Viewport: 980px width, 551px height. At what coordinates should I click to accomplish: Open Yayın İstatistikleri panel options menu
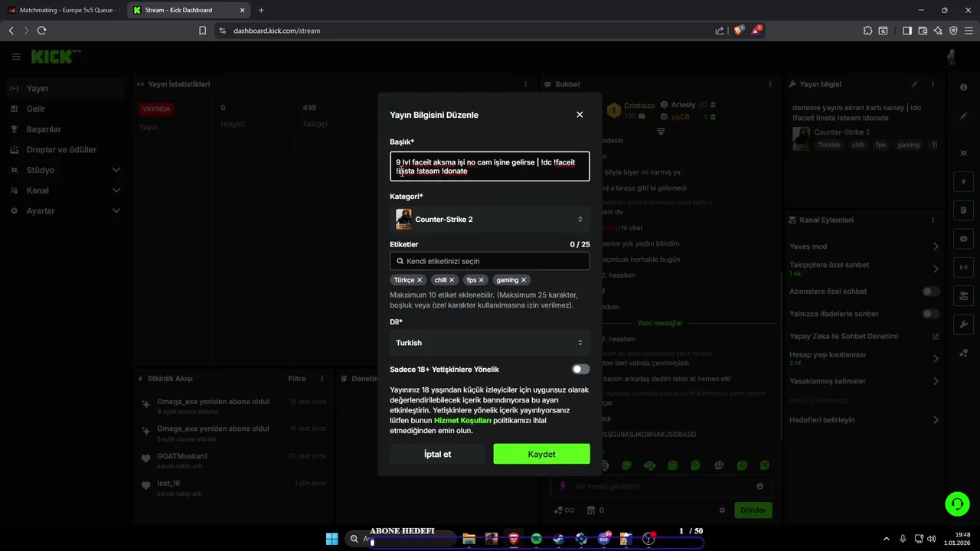pyautogui.click(x=525, y=84)
